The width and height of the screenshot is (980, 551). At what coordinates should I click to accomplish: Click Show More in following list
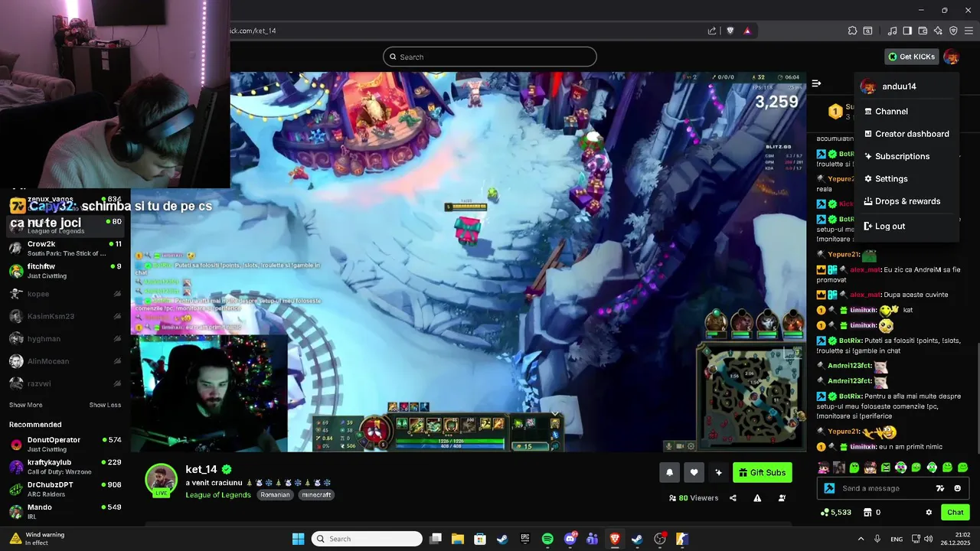pyautogui.click(x=26, y=405)
